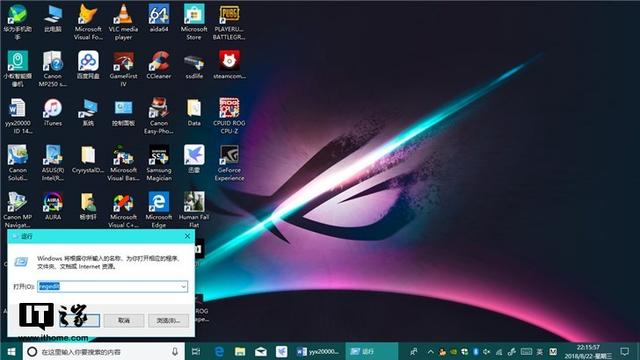Open the Action Center notification icon
640x360 pixels.
pos(624,351)
